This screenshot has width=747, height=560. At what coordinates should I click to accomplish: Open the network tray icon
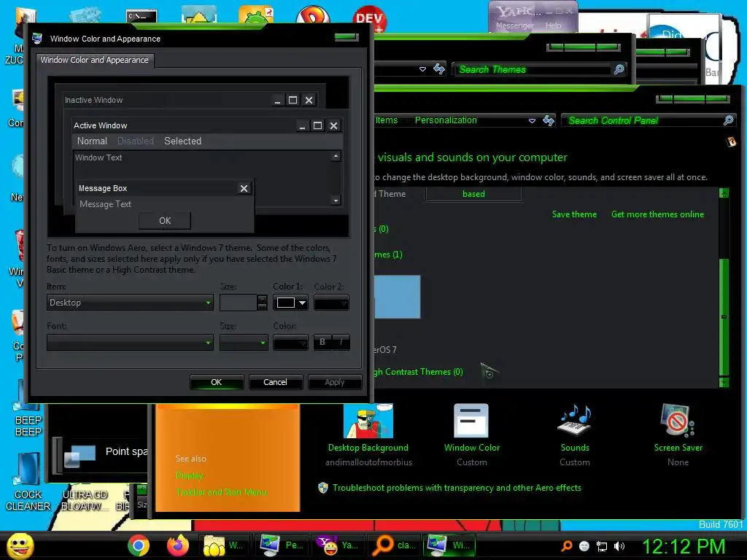click(602, 546)
